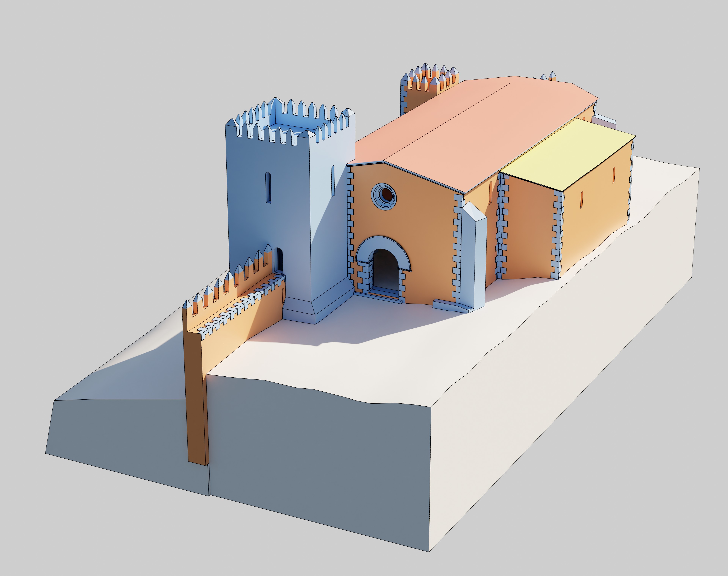This screenshot has height=576, width=728.
Task: Click the round rose window on facade
Action: [x=384, y=196]
